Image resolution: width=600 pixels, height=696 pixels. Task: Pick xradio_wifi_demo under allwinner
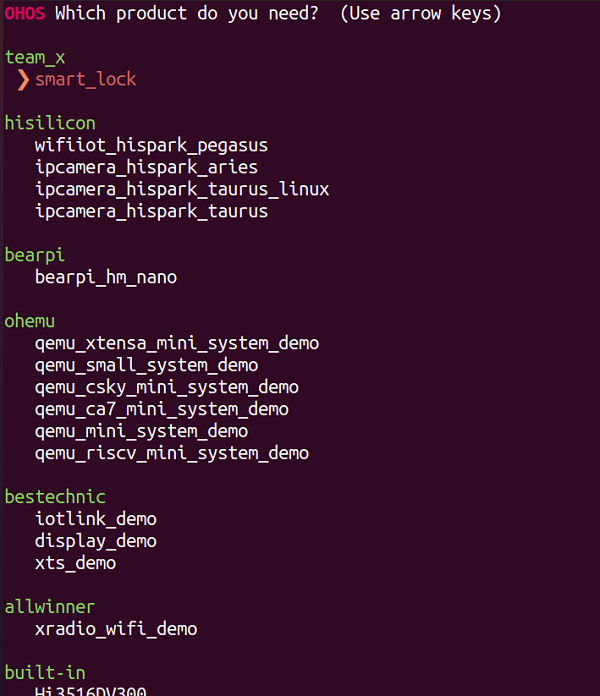pos(116,629)
